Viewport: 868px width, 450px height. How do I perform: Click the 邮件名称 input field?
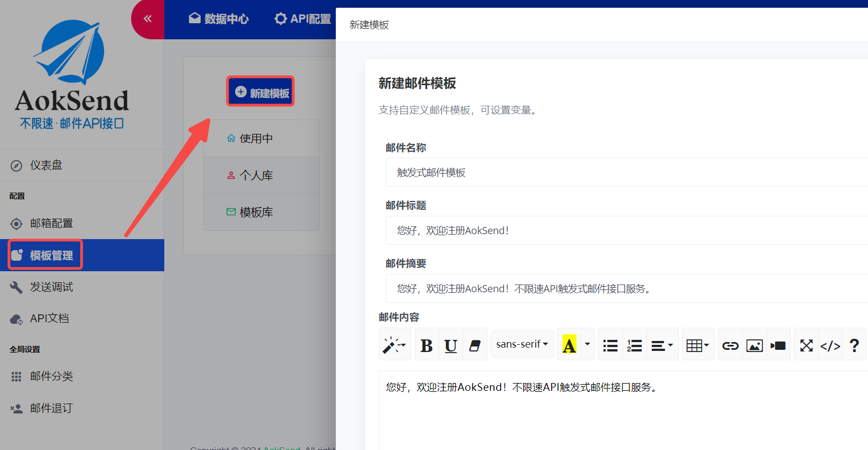(x=627, y=172)
